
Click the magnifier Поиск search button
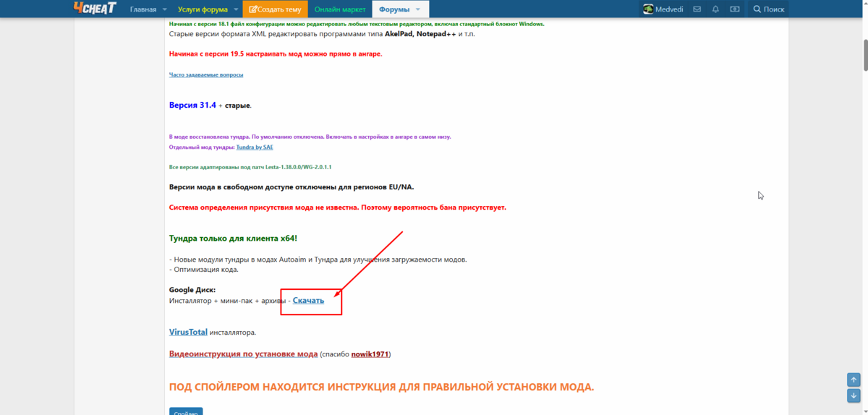tap(769, 9)
